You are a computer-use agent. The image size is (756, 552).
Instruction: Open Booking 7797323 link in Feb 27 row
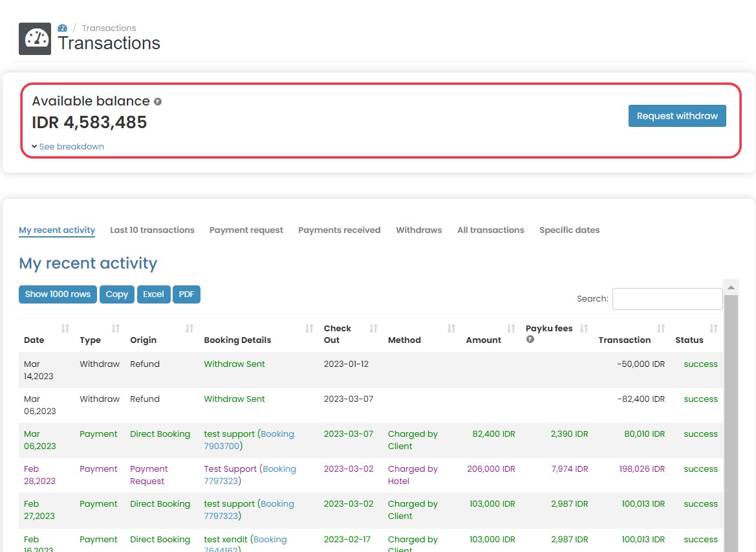(x=249, y=509)
